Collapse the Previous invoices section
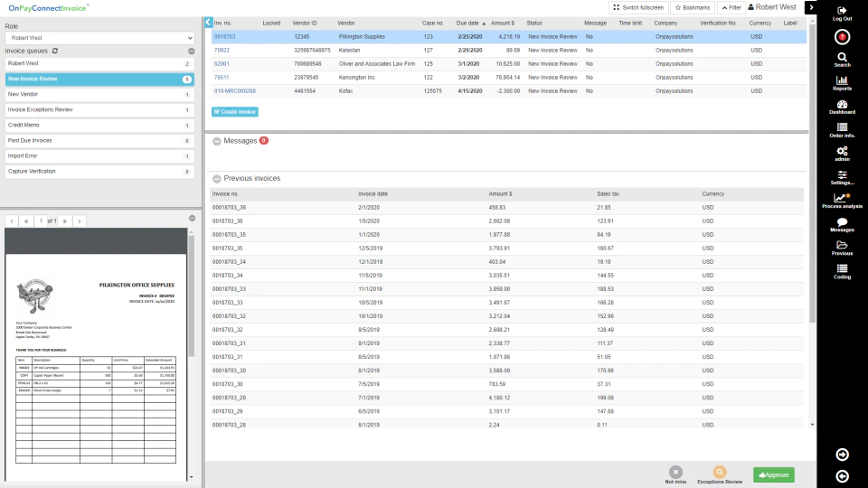The height and width of the screenshot is (488, 868). point(217,179)
